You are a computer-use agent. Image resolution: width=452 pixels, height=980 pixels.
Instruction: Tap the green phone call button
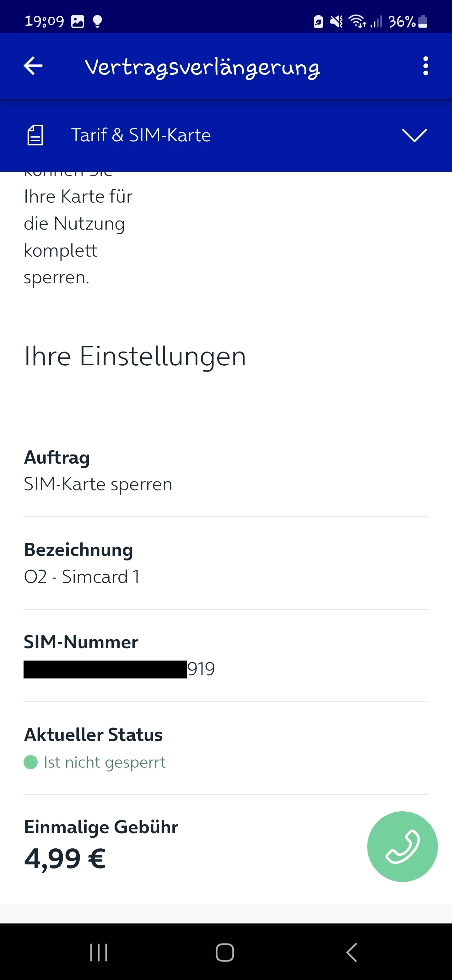pos(402,847)
